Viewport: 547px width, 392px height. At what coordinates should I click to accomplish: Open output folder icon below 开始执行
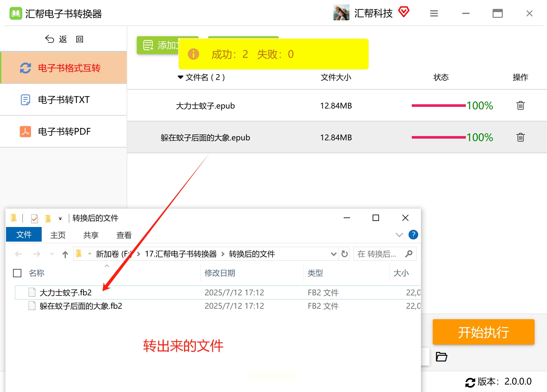441,357
